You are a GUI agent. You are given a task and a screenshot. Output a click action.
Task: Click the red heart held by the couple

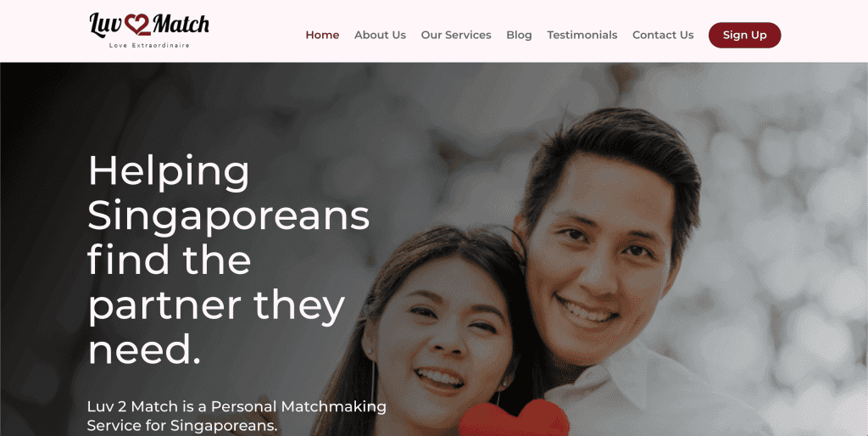coord(515,419)
